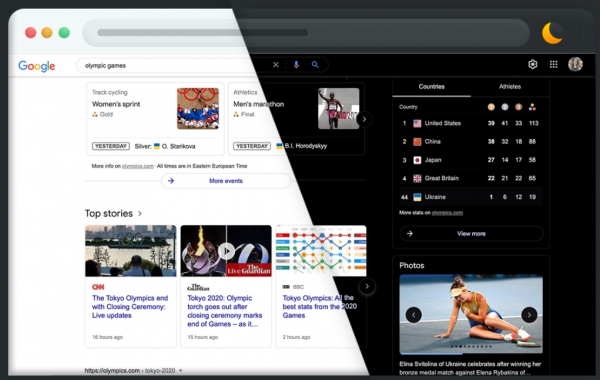Click the Top stories heading
600x380 pixels.
[x=109, y=214]
